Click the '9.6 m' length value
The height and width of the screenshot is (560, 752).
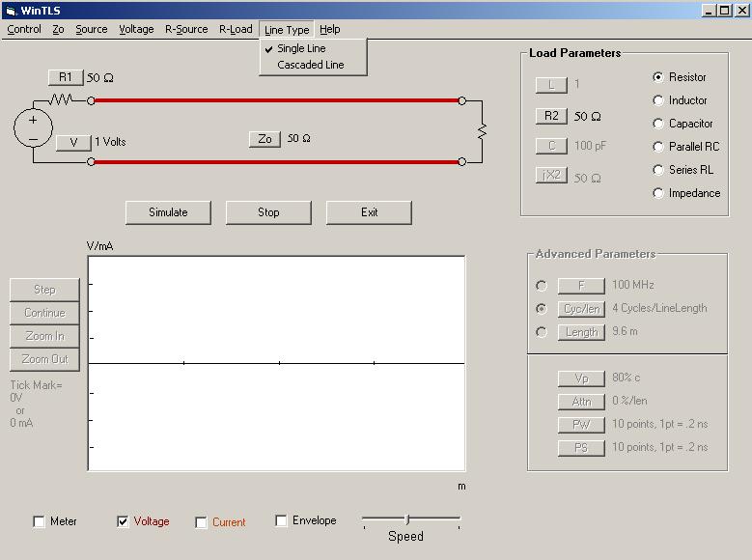625,331
